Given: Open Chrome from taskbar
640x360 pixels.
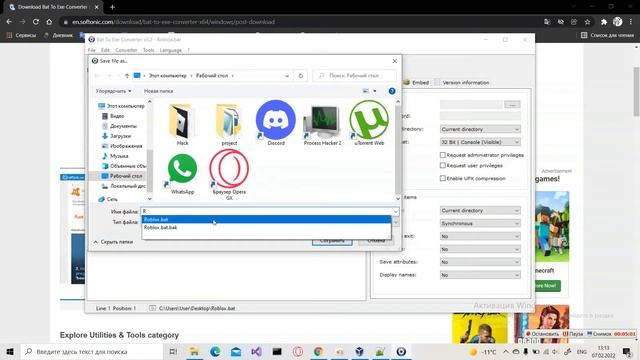Looking at the screenshot, I should (x=318, y=351).
